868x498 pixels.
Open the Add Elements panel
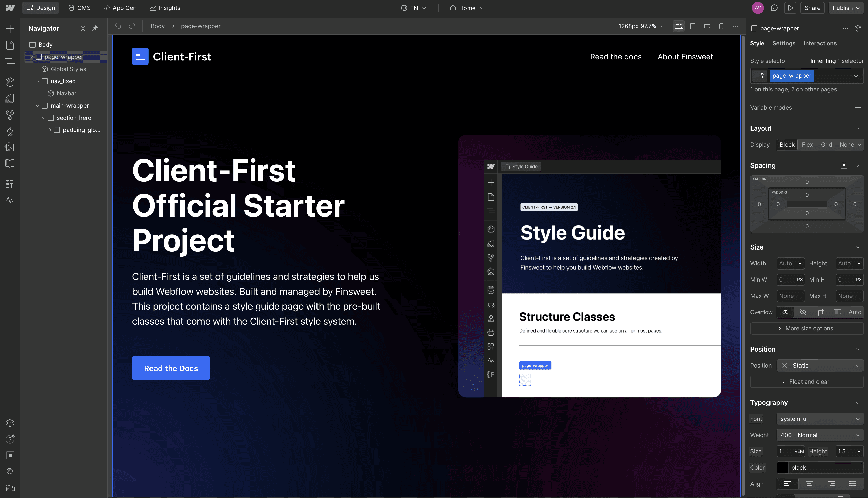pos(10,29)
